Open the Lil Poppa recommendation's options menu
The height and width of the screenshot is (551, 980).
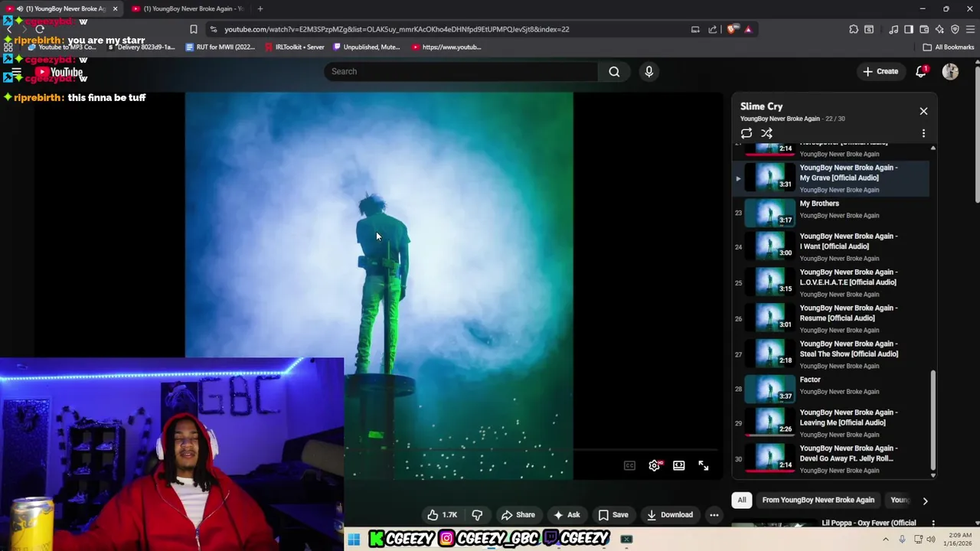pos(933,523)
